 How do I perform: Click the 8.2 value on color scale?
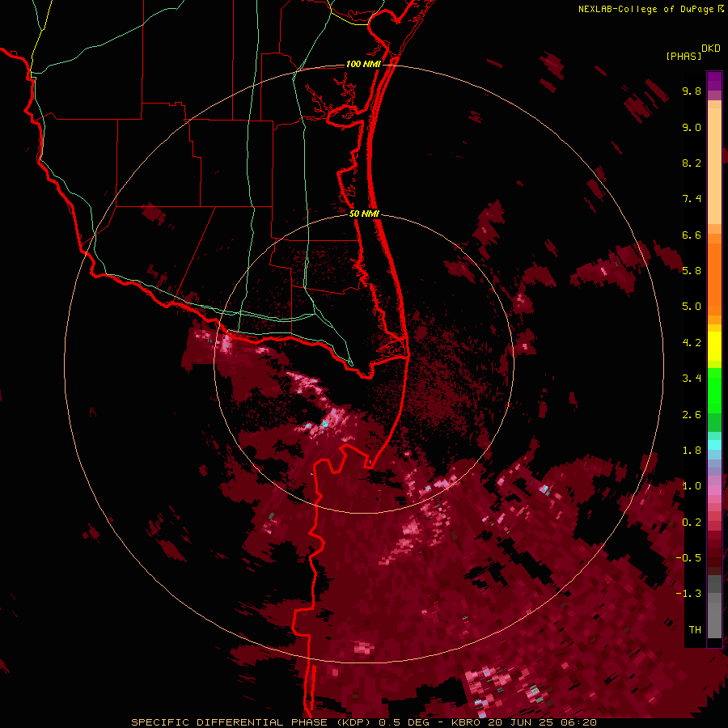click(692, 163)
